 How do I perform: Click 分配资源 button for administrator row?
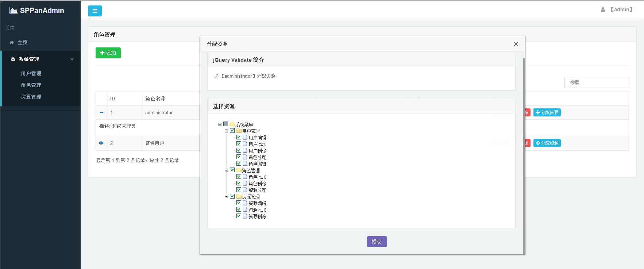pyautogui.click(x=547, y=112)
